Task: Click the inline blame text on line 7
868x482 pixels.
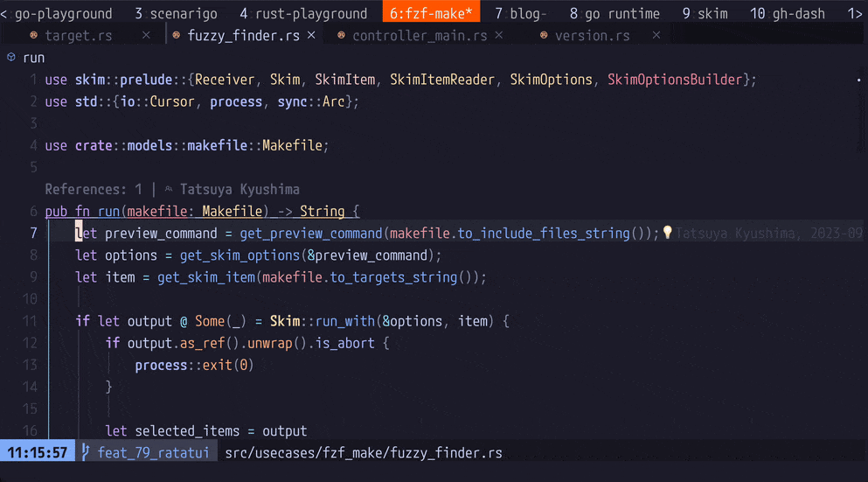Action: pos(769,234)
